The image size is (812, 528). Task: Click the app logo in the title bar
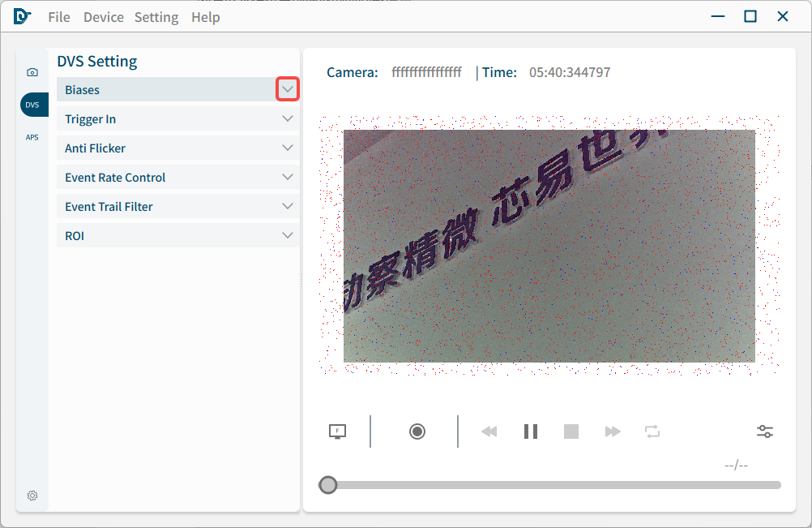pos(21,16)
